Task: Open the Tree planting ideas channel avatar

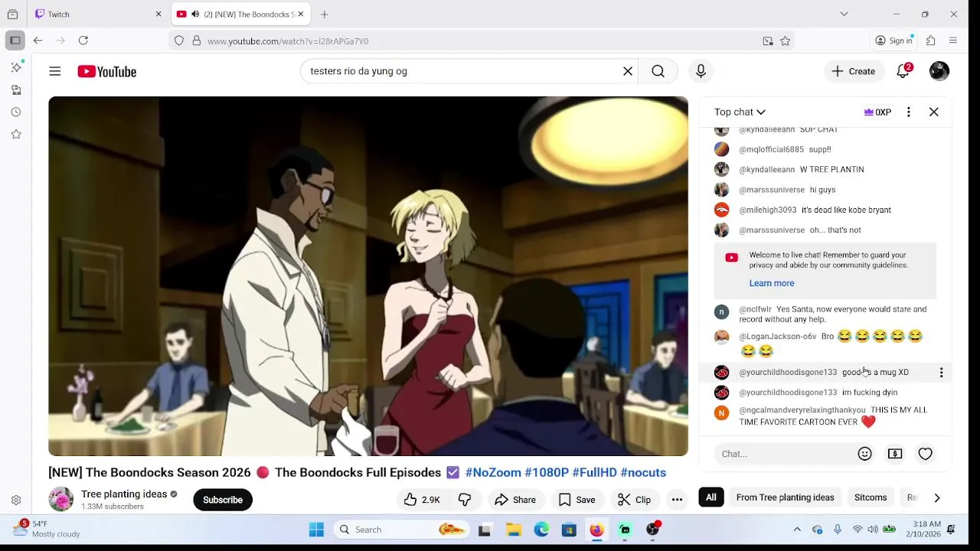Action: click(60, 500)
